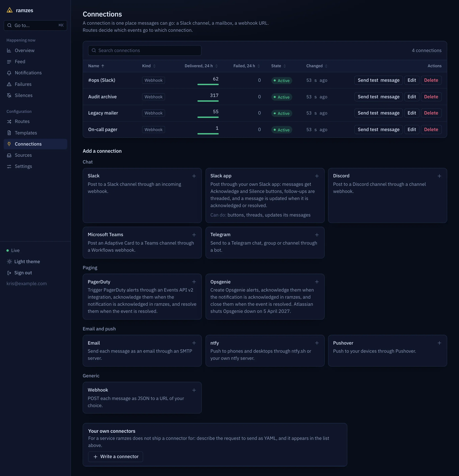Click the #ops (Slack) delivered bar showing 62
The width and height of the screenshot is (459, 476).
point(208,84)
